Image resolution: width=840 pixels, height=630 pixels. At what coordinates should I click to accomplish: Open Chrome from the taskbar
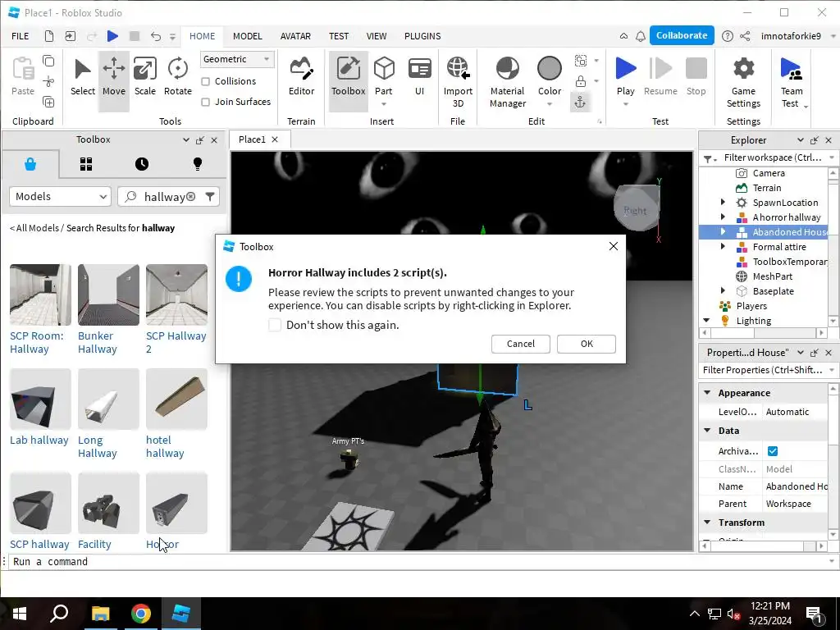coord(141,614)
